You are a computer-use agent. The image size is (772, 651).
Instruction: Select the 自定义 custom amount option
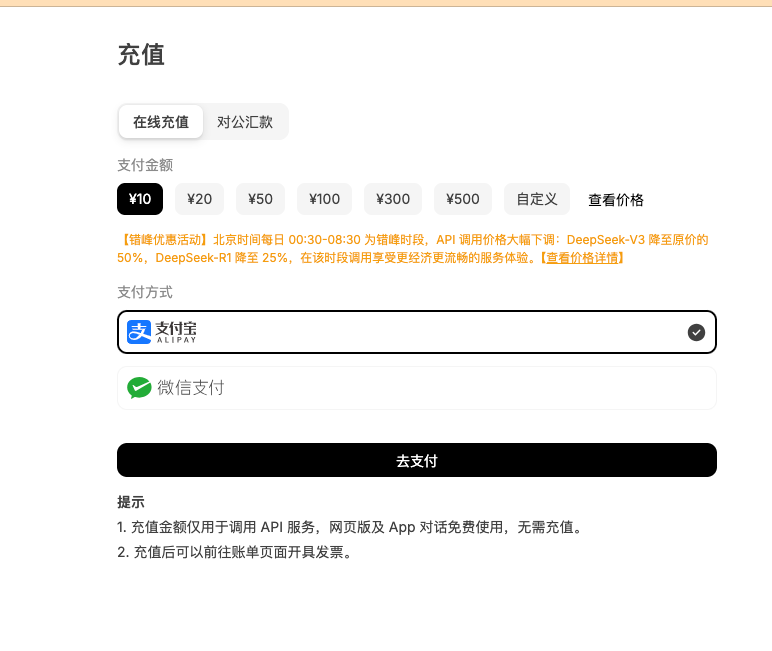point(537,199)
